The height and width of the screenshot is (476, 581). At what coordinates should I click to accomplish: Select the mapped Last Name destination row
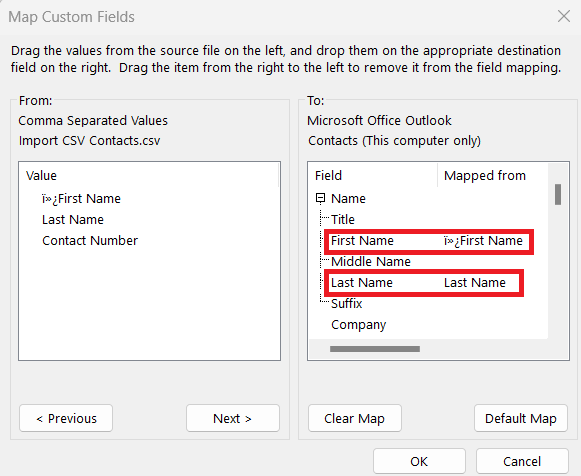(424, 283)
